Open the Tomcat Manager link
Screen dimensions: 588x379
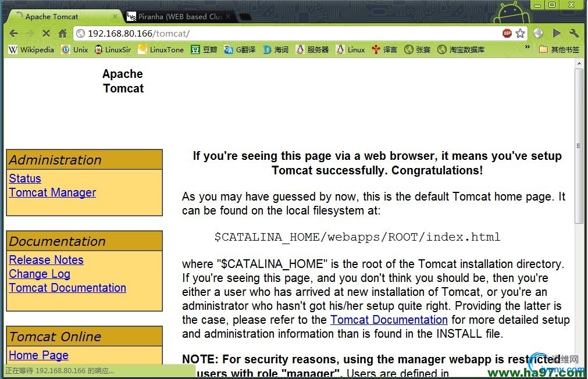(x=52, y=192)
